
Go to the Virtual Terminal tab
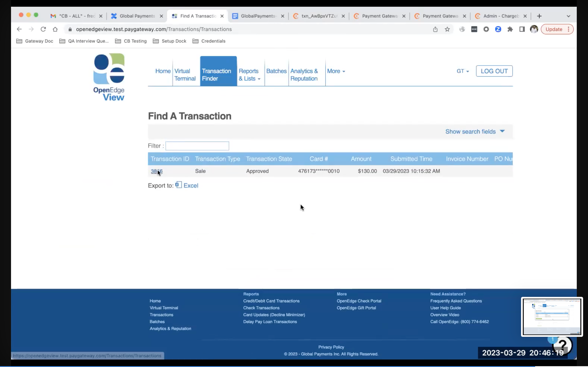tap(185, 75)
